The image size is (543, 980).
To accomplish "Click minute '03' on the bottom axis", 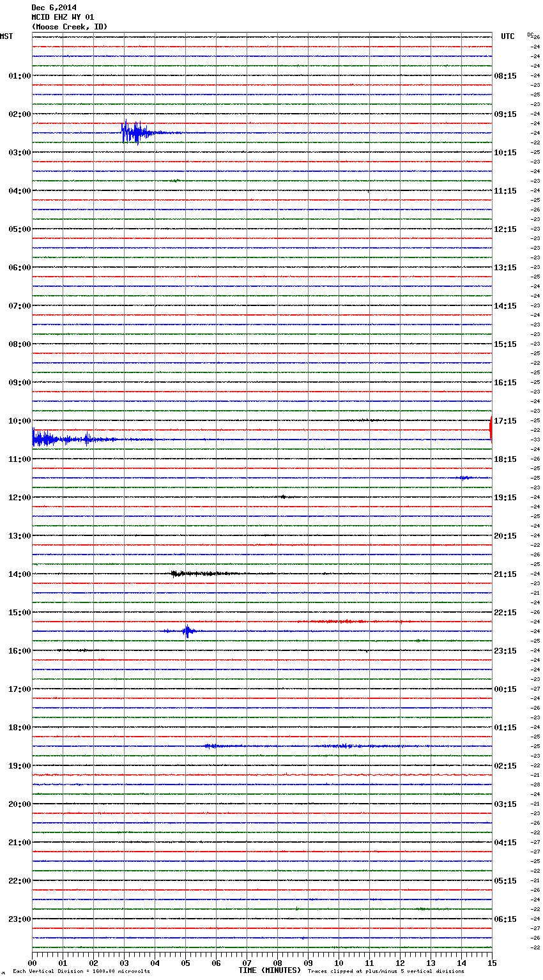I will [x=124, y=963].
